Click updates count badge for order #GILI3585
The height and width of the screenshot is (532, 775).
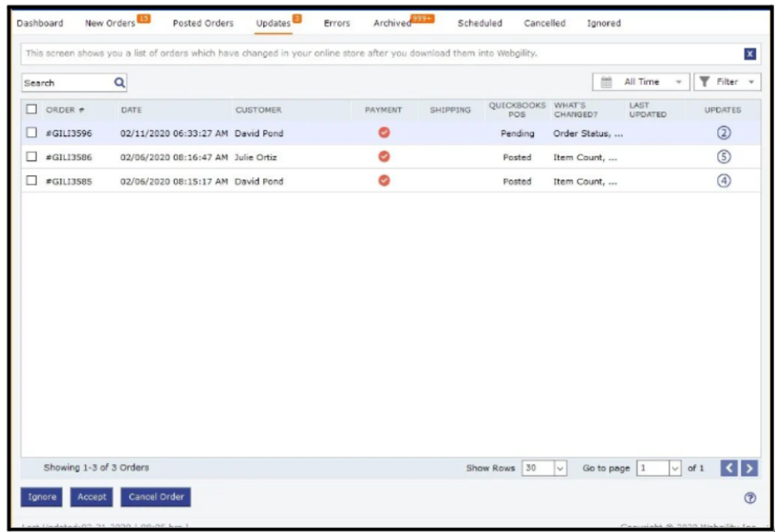[724, 180]
